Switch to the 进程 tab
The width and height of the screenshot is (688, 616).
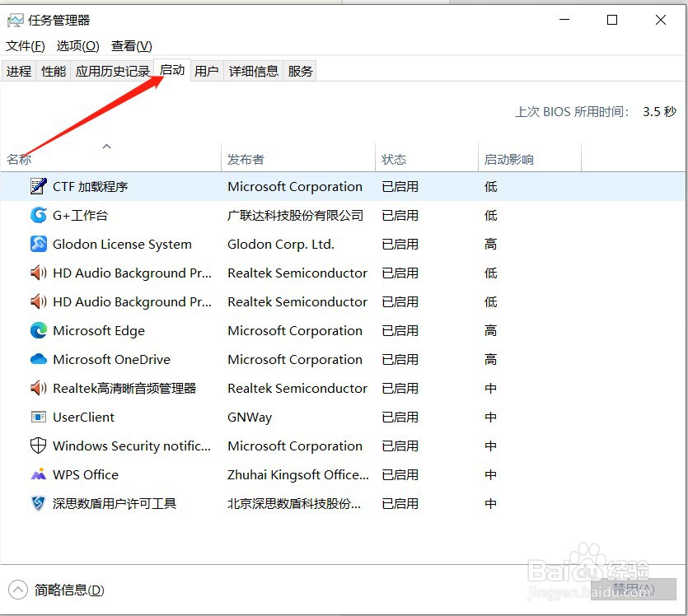19,71
